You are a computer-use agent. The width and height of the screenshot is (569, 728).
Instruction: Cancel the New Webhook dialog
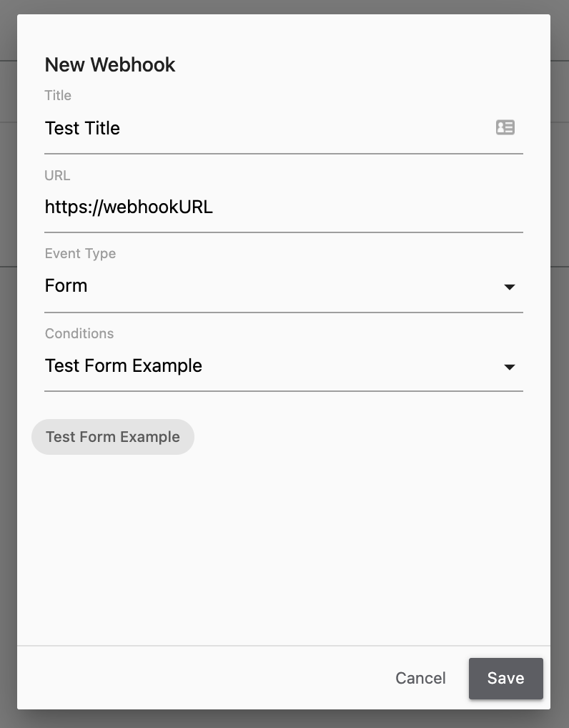click(x=420, y=679)
